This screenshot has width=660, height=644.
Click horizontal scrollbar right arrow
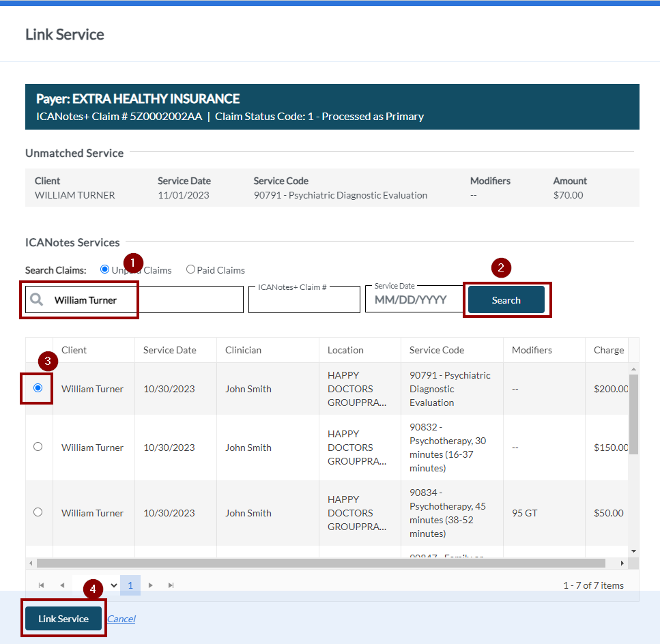[x=622, y=563]
